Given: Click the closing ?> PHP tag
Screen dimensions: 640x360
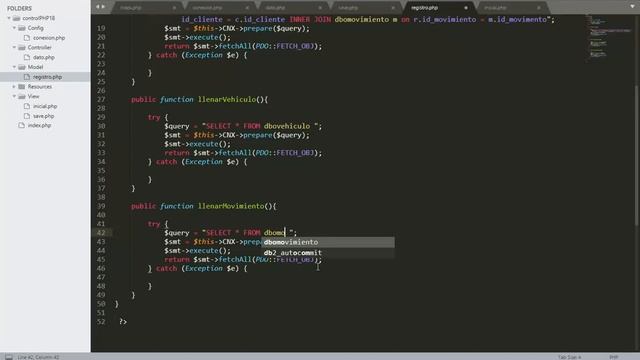Looking at the screenshot, I should (x=123, y=322).
